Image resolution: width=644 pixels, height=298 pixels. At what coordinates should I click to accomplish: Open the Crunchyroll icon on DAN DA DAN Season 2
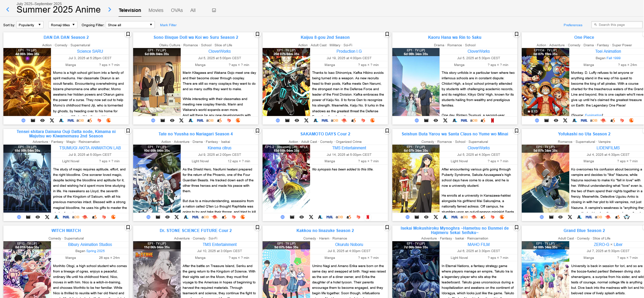109,120
